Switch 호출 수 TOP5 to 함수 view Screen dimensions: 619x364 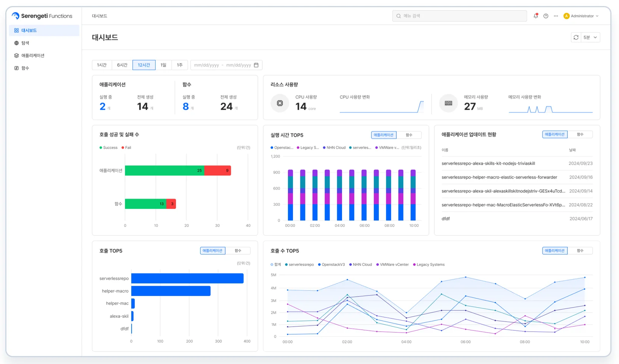pos(580,251)
